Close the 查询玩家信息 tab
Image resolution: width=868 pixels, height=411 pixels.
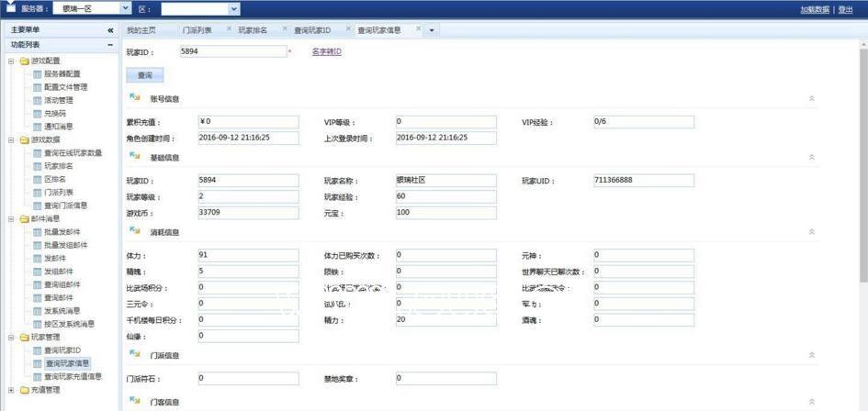(x=419, y=29)
